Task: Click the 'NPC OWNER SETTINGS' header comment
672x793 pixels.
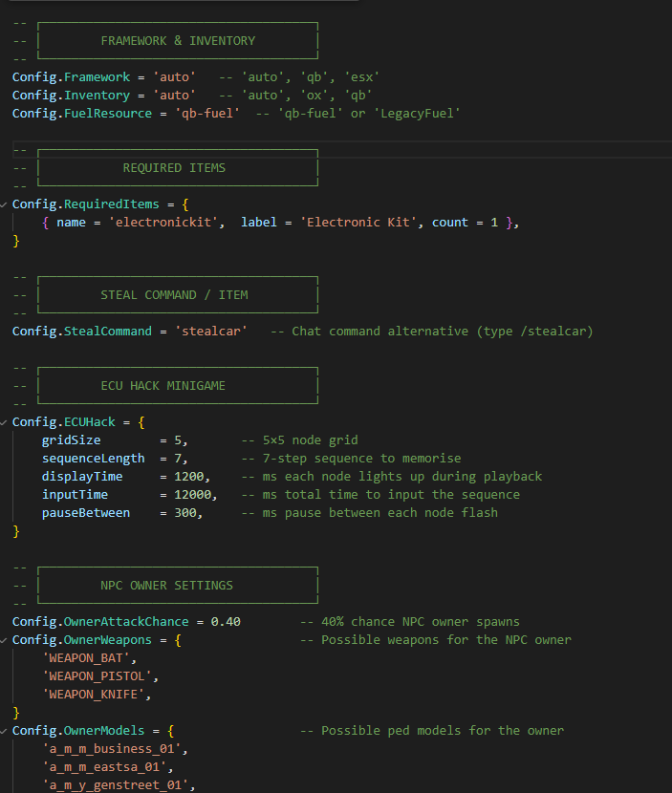Action: [x=166, y=586]
